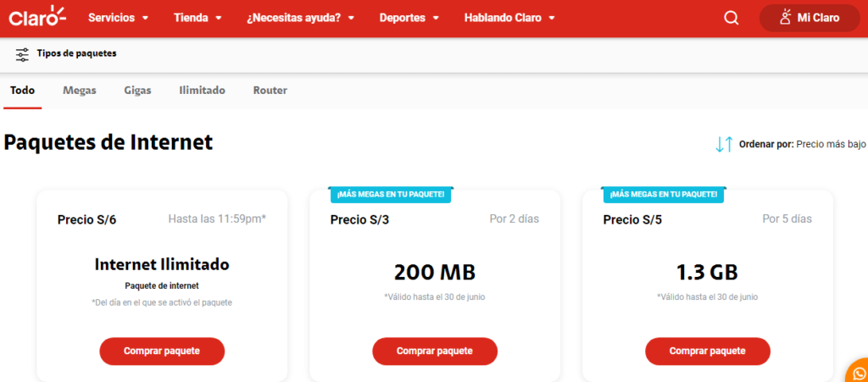The image size is (868, 382).
Task: Switch to the Router tab
Action: pyautogui.click(x=270, y=90)
